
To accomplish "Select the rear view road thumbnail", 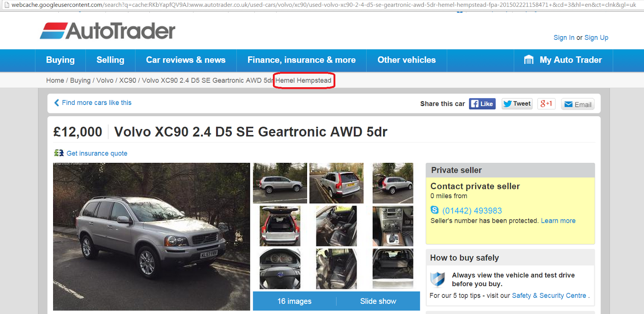I will [x=336, y=183].
